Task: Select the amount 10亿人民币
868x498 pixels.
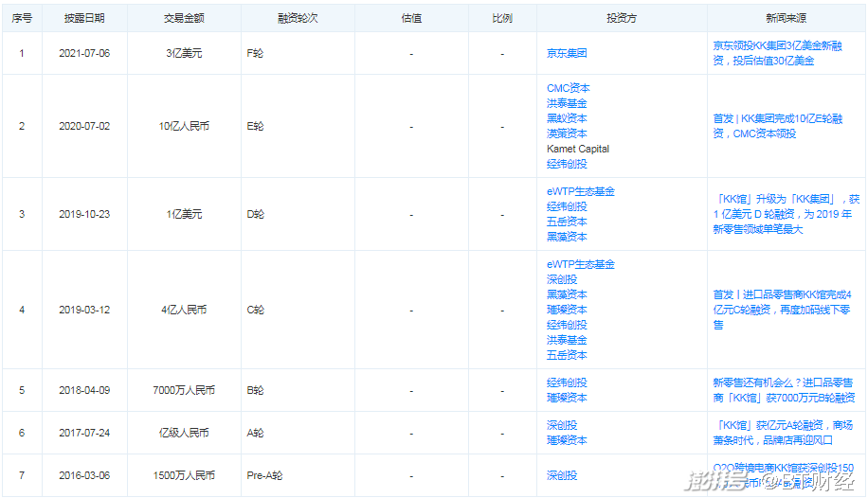Action: [x=184, y=126]
